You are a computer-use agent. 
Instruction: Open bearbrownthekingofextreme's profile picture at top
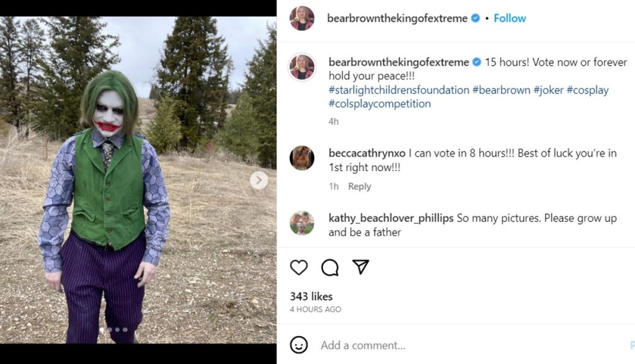(x=302, y=18)
